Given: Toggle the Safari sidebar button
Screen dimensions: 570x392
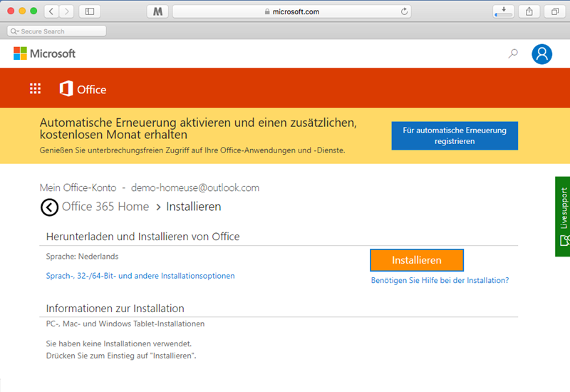Looking at the screenshot, I should pyautogui.click(x=90, y=11).
